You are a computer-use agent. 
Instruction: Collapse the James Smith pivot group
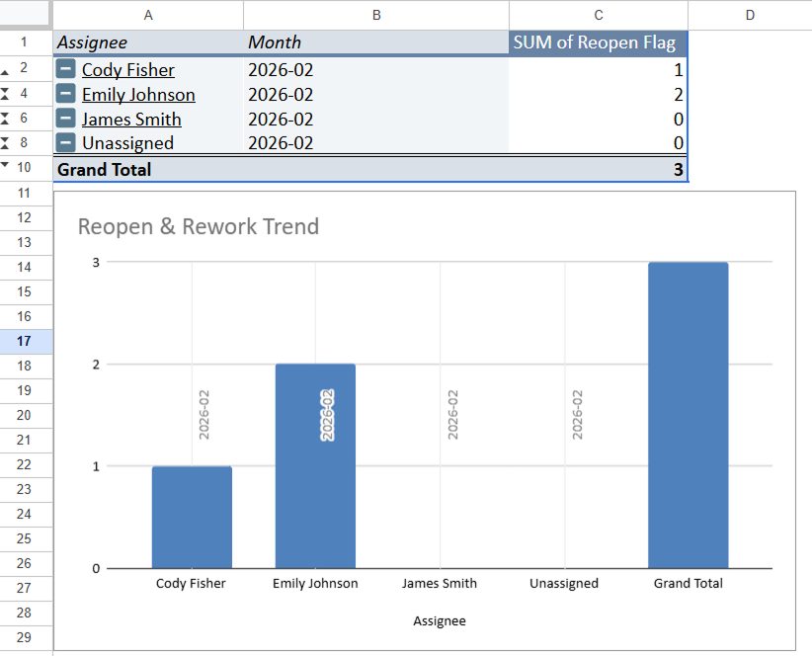(66, 119)
